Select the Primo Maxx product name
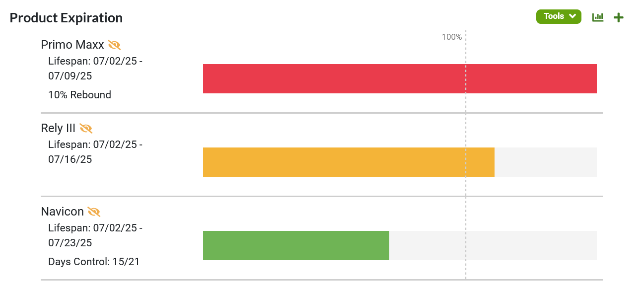 pos(72,45)
